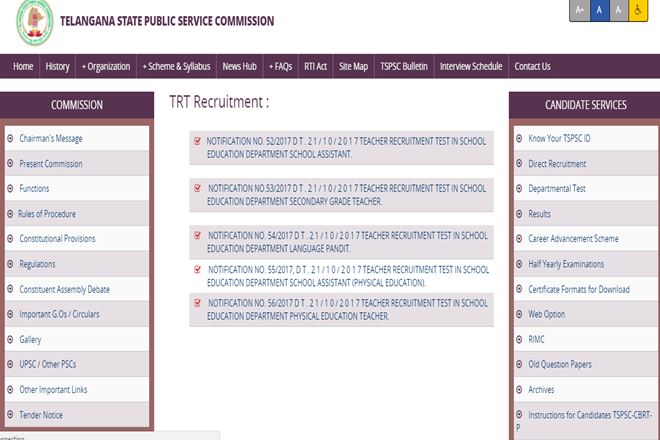660x440 pixels.
Task: Increase font size with A+ button
Action: click(x=579, y=11)
